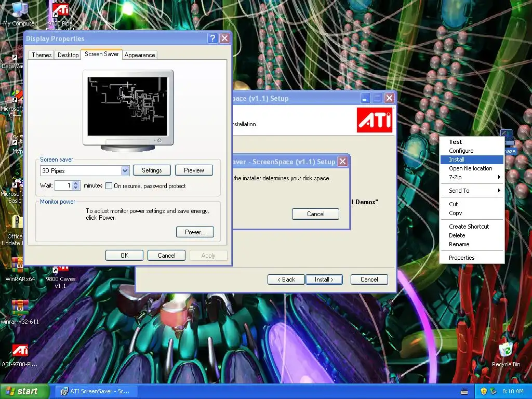Switch to the Screen Saver tab
Image resolution: width=532 pixels, height=399 pixels.
coord(101,54)
